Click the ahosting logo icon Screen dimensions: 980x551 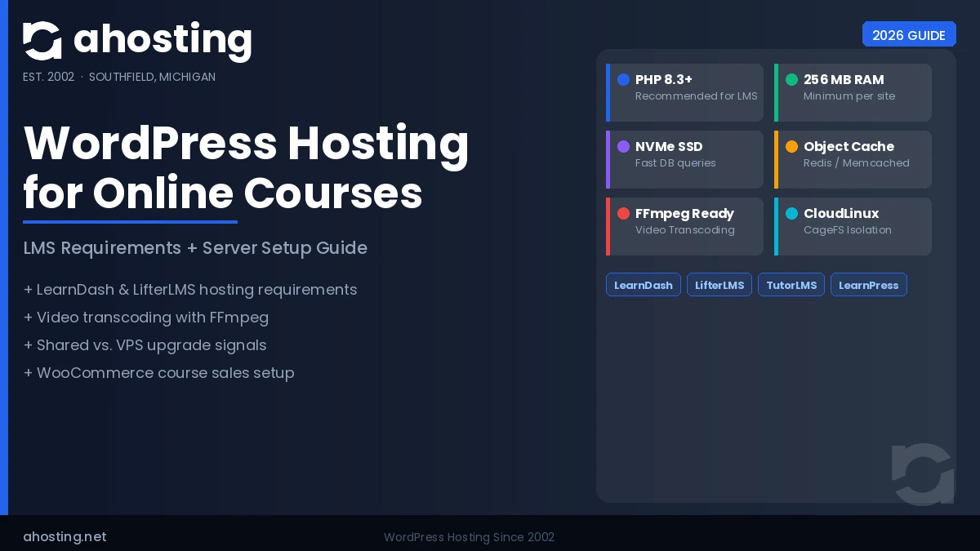tap(42, 41)
